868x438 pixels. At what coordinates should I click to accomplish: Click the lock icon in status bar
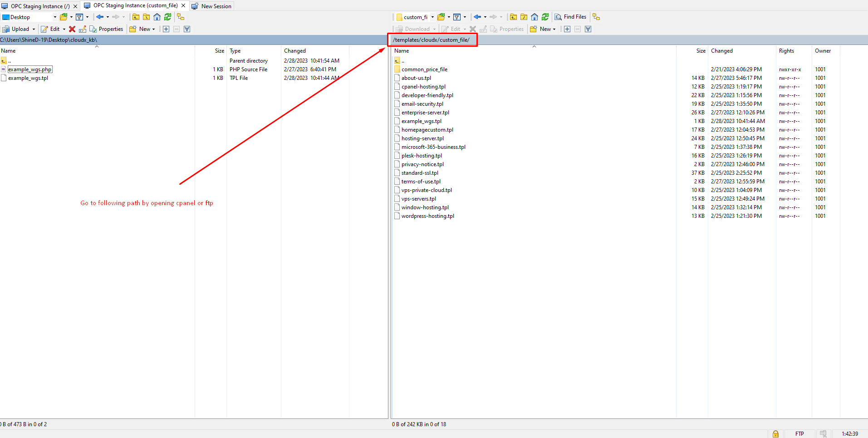[x=775, y=434]
